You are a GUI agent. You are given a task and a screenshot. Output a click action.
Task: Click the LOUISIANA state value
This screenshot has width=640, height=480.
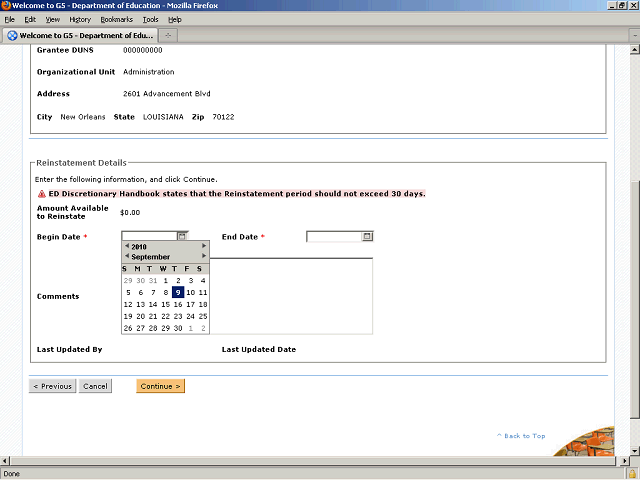coord(163,117)
